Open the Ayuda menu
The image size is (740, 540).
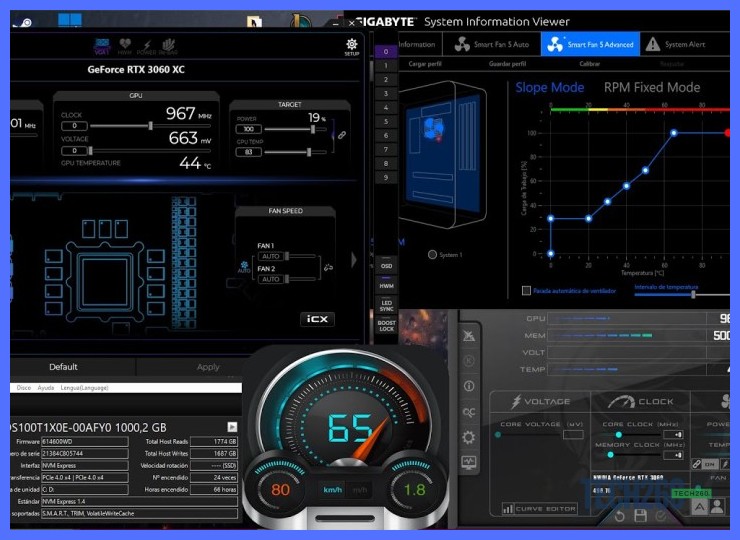tap(45, 388)
